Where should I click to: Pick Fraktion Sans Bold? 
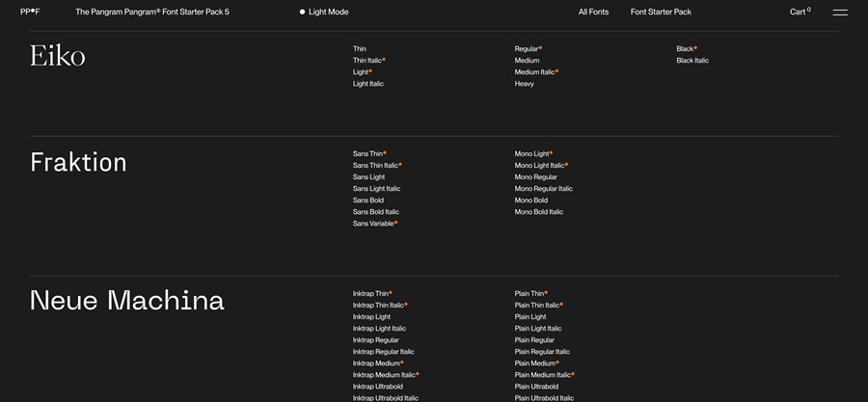368,201
